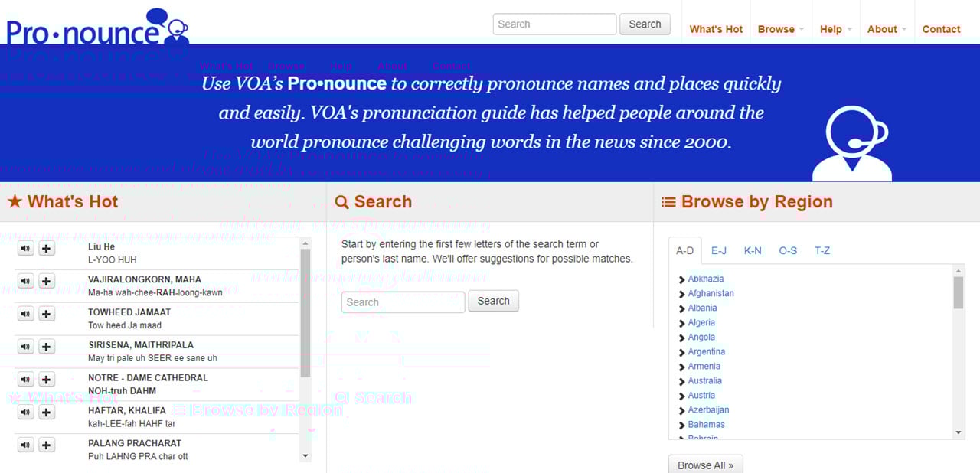The image size is (980, 473).
Task: Click the middle panel Search button
Action: point(493,301)
